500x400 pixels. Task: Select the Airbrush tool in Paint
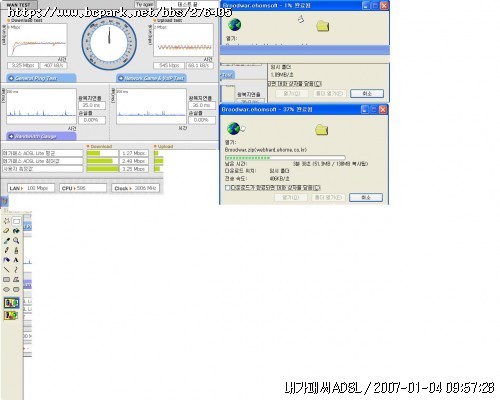6,260
